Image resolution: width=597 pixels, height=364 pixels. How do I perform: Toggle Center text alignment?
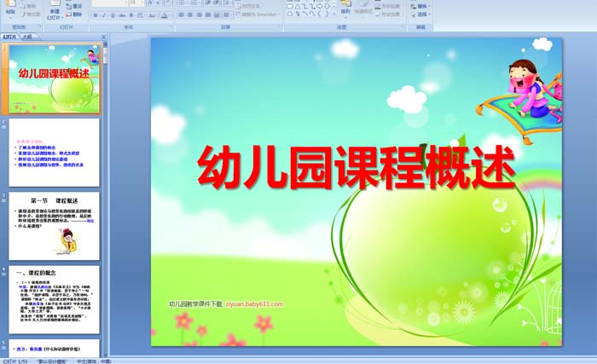190,14
